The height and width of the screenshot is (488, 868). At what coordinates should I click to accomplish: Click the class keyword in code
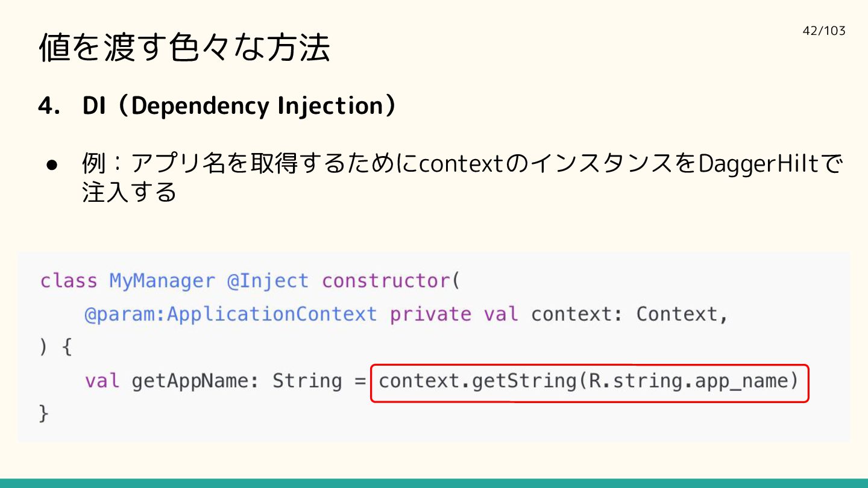pyautogui.click(x=69, y=281)
